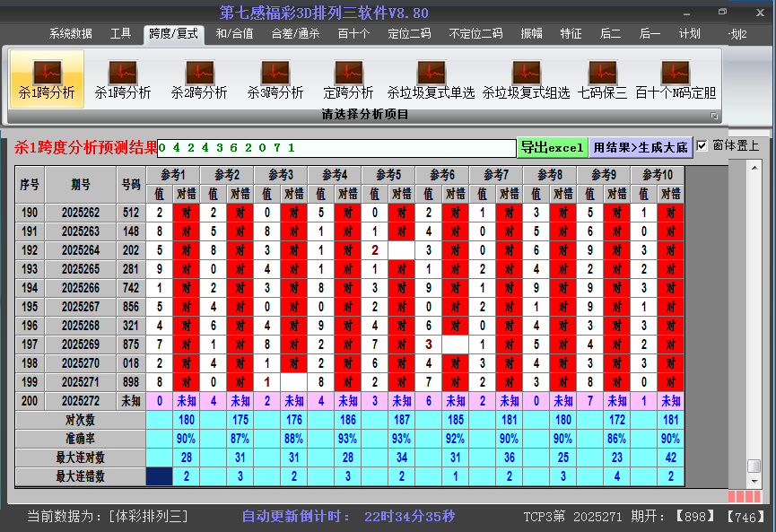776x532 pixels.
Task: Click the prediction result text field
Action: (336, 147)
